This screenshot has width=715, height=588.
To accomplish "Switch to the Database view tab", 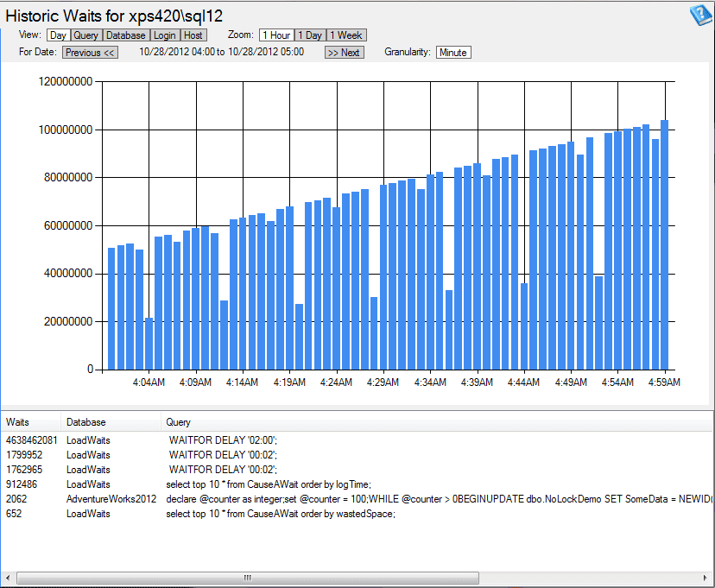I will tap(126, 35).
